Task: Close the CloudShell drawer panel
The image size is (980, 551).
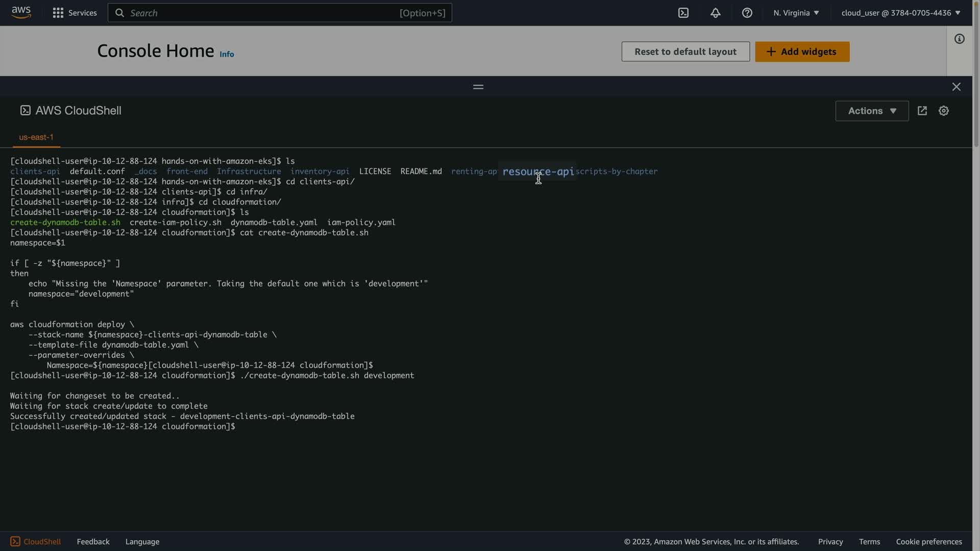Action: [x=956, y=87]
